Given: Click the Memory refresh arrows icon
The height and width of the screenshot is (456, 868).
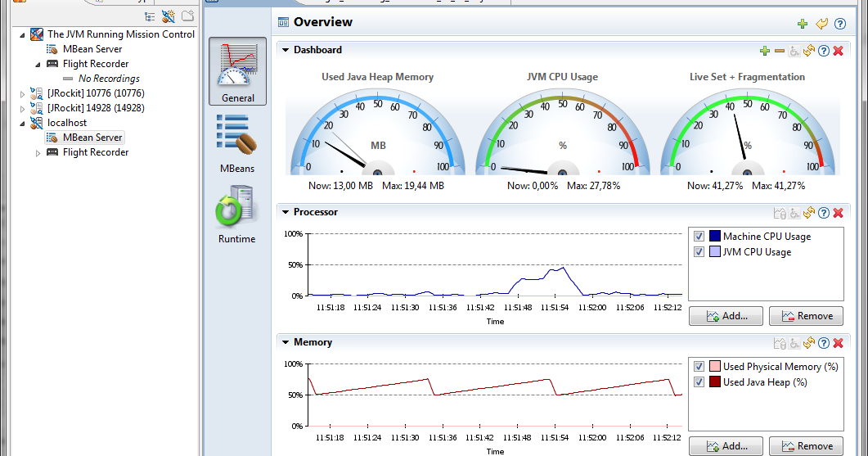Looking at the screenshot, I should 809,343.
